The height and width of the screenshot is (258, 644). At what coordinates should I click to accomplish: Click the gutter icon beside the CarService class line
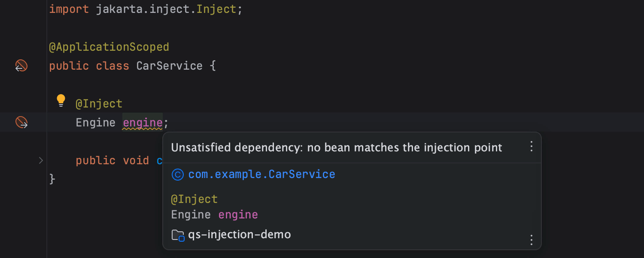[x=21, y=66]
